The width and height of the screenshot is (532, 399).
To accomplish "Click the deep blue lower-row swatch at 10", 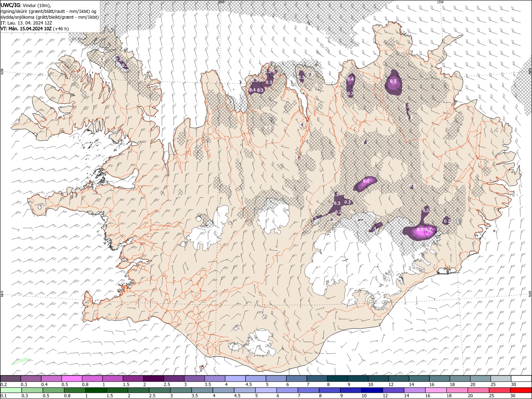I will [x=372, y=390].
